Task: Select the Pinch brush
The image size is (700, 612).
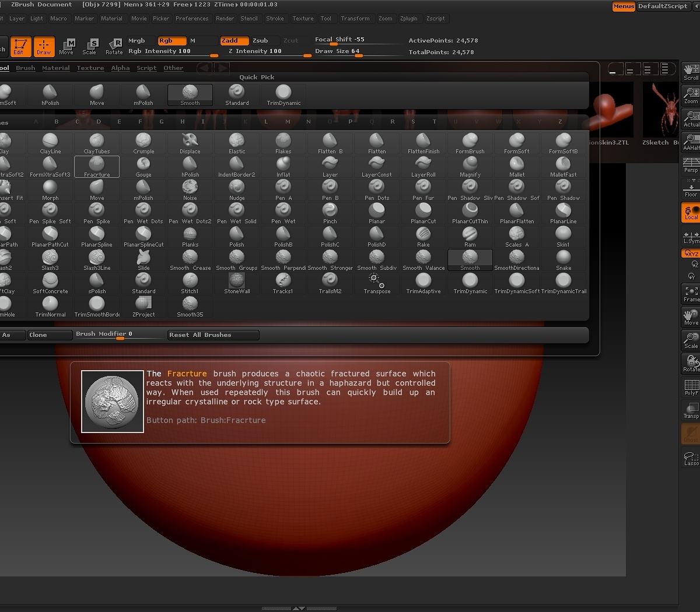Action: 330,213
